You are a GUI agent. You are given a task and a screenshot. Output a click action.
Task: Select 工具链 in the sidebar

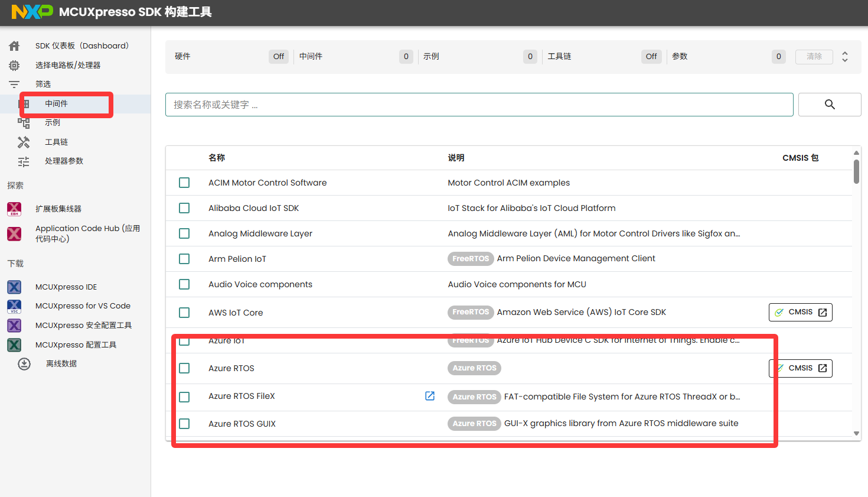57,142
